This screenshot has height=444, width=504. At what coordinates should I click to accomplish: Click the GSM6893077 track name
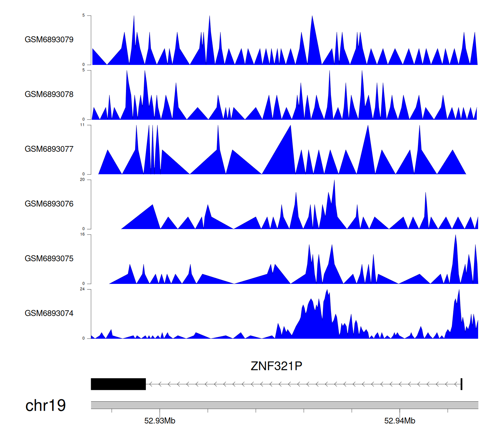49,149
